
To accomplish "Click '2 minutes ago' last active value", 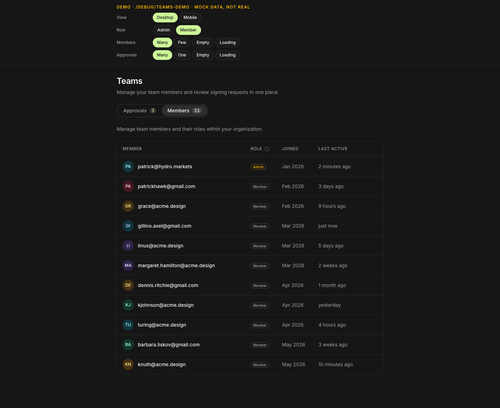I will [334, 166].
